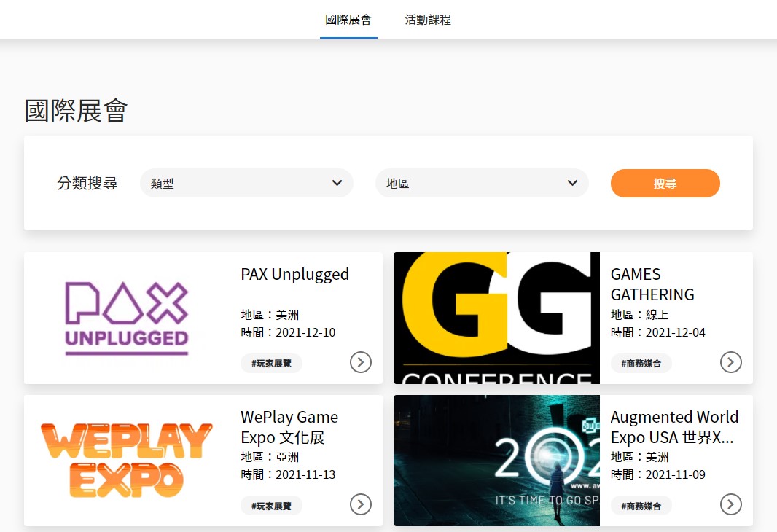Viewport: 777px width, 532px height.
Task: Open Augmented World Expo arrow icon
Action: point(731,504)
